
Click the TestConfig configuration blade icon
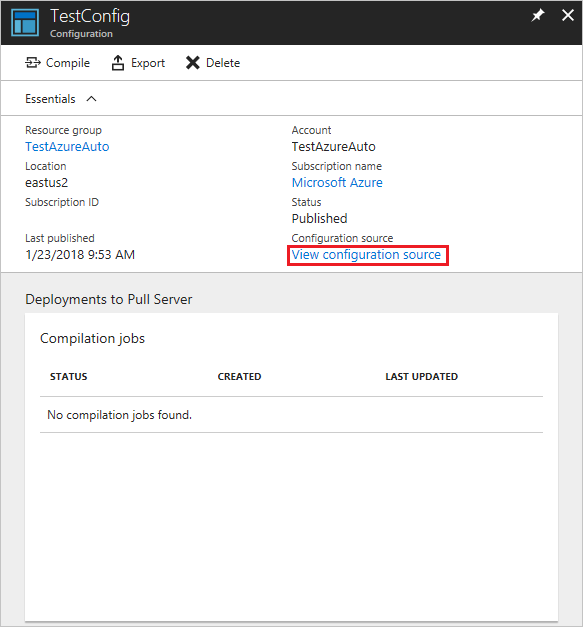coord(25,23)
